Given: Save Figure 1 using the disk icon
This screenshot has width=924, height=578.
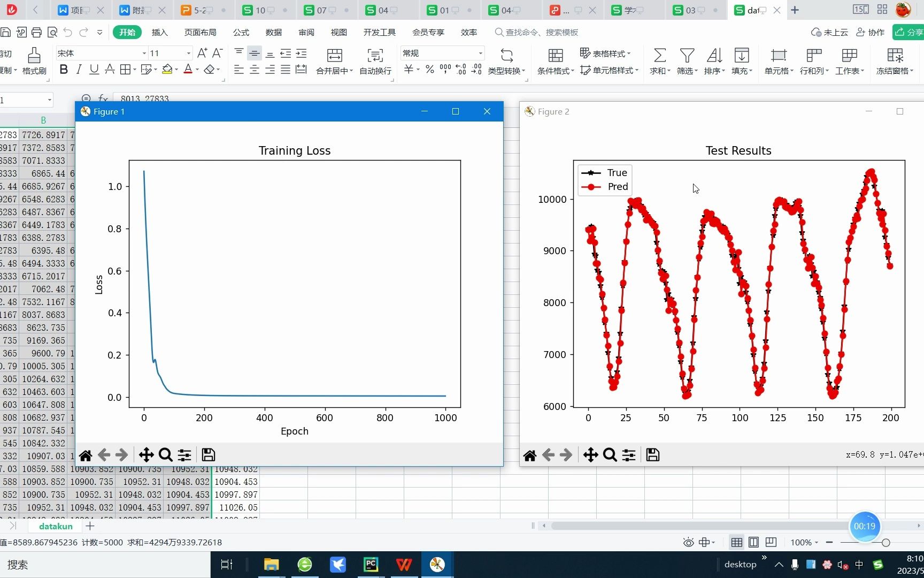Looking at the screenshot, I should pyautogui.click(x=209, y=455).
